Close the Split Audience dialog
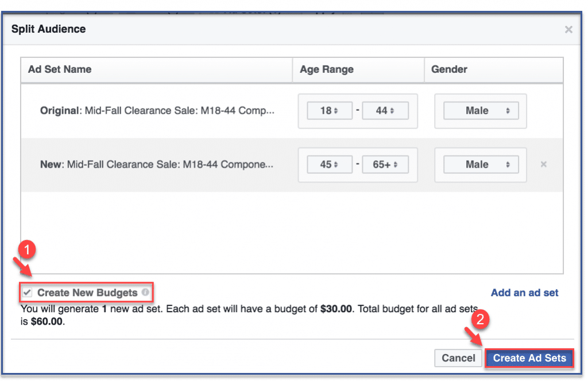The height and width of the screenshot is (381, 588). (568, 29)
